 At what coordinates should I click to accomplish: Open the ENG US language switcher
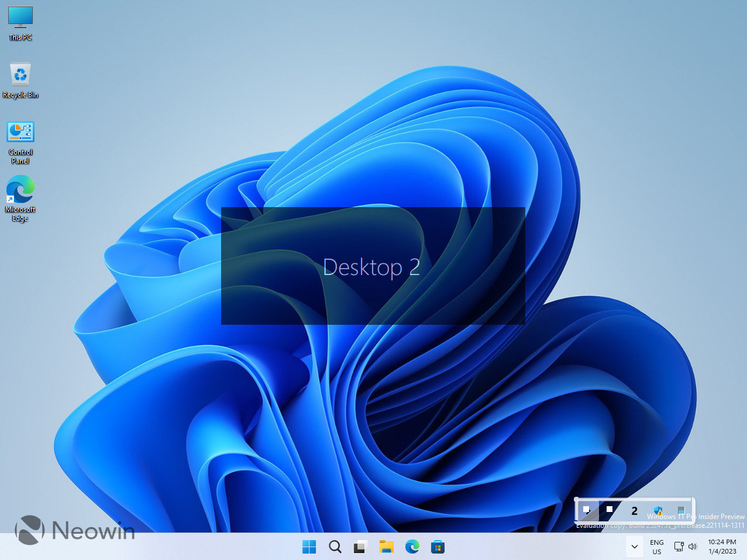[657, 547]
